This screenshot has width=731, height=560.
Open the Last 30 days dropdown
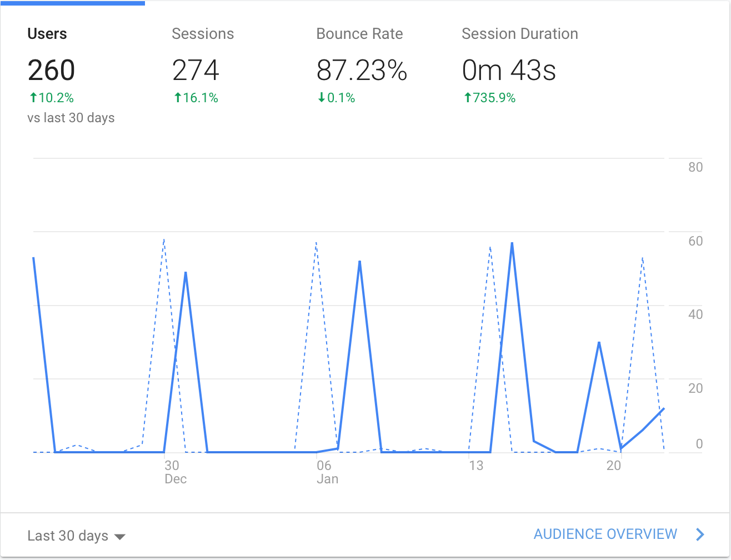(x=77, y=536)
